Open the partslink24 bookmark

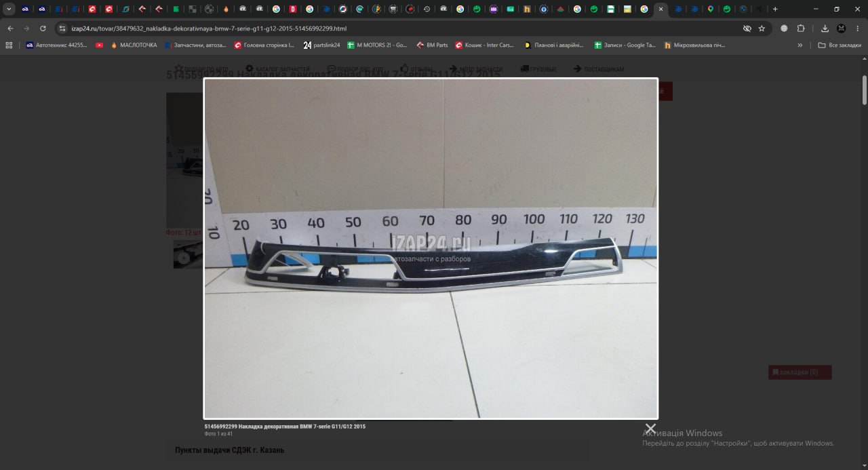(321, 45)
